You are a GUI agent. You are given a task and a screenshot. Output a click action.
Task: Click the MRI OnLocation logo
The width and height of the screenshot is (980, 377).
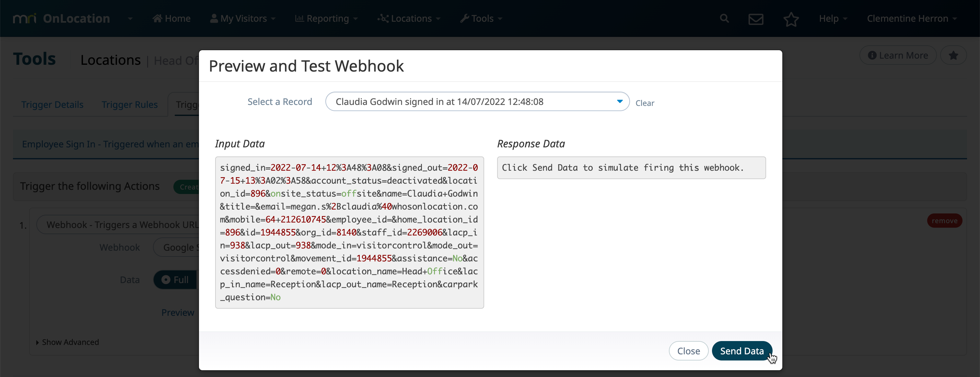(x=61, y=18)
